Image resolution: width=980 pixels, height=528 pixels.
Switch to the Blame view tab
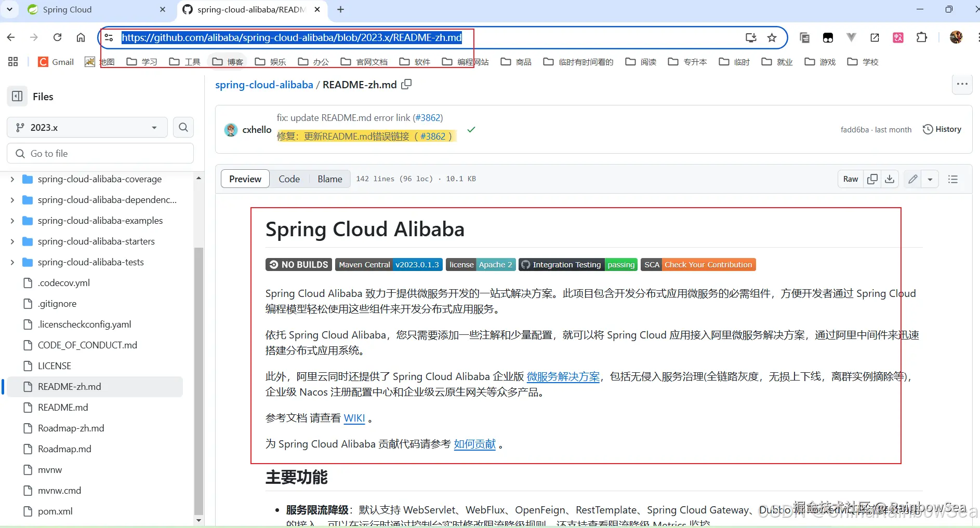(330, 179)
